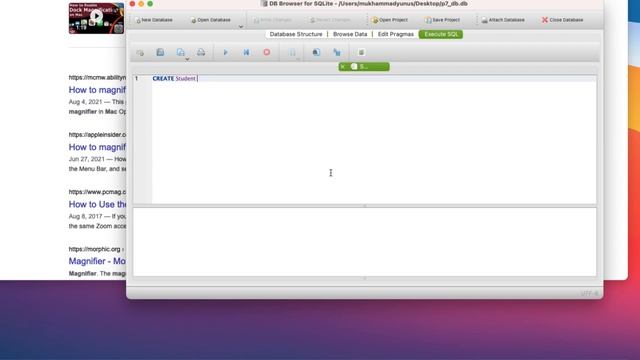The height and width of the screenshot is (360, 640).
Task: Expand the toolbar overflow chevron under Open Database
Action: (x=241, y=27)
